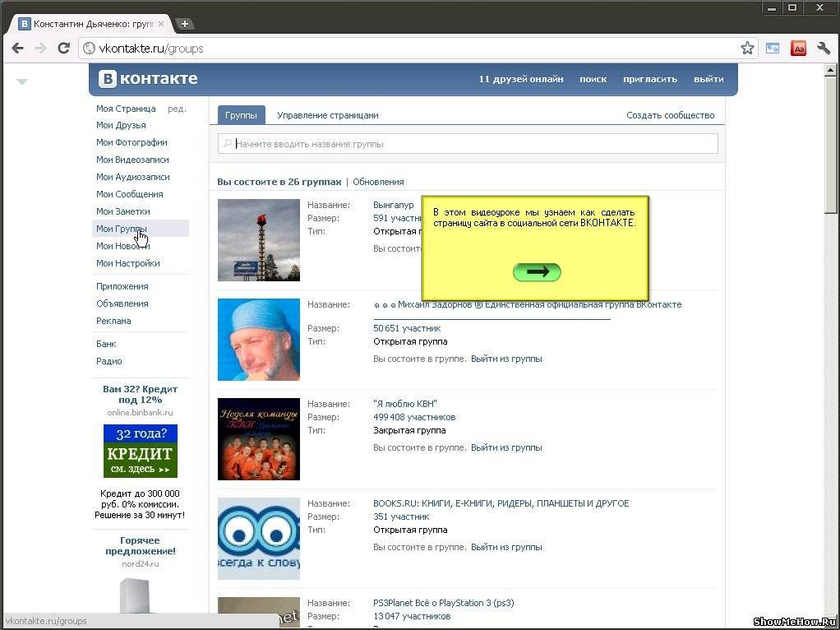Viewport: 840px width, 630px height.
Task: Open Реклама in sidebar
Action: (113, 321)
